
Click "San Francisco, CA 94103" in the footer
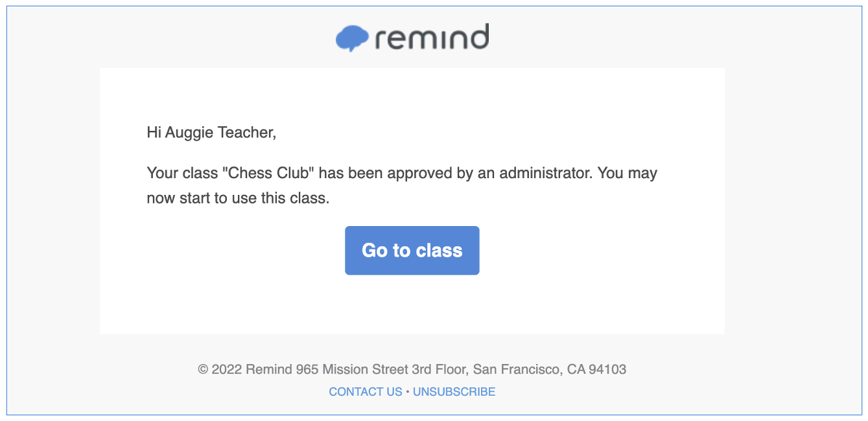(x=550, y=370)
